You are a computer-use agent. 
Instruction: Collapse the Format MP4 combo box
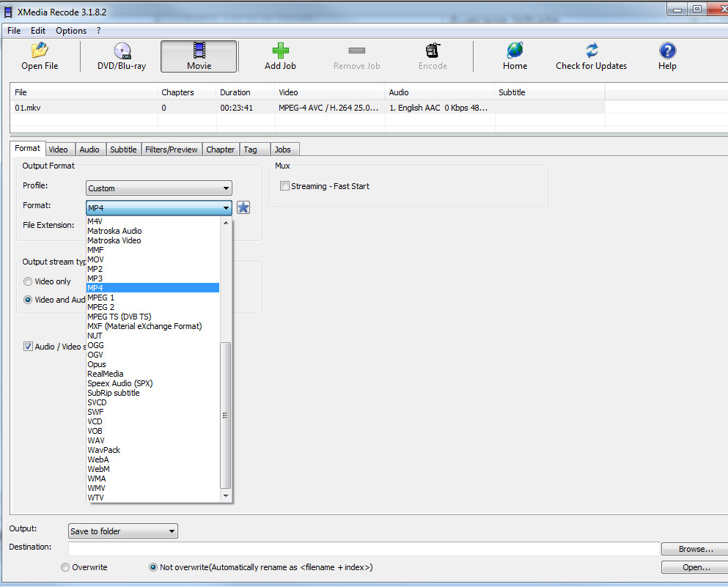click(x=159, y=208)
